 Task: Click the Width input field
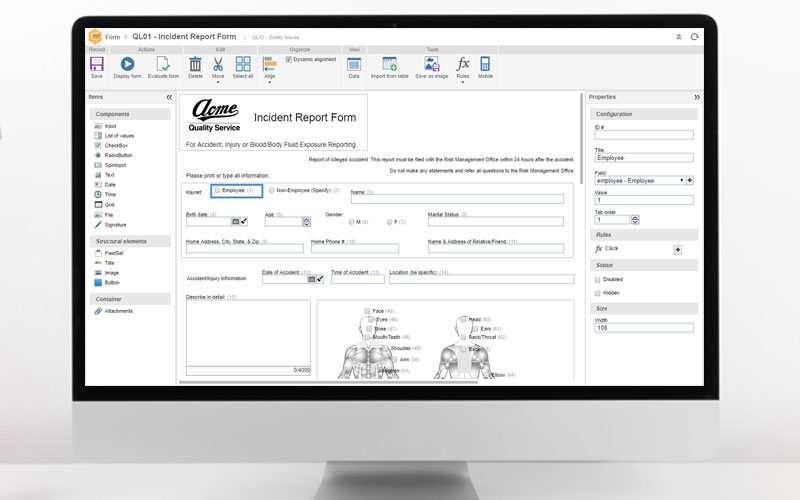click(644, 327)
